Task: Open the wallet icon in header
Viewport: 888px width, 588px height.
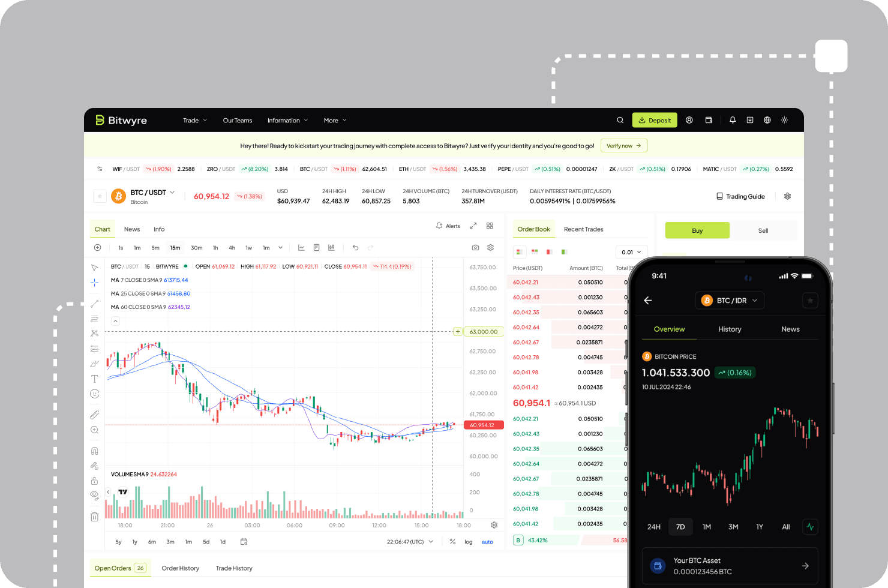Action: (709, 120)
